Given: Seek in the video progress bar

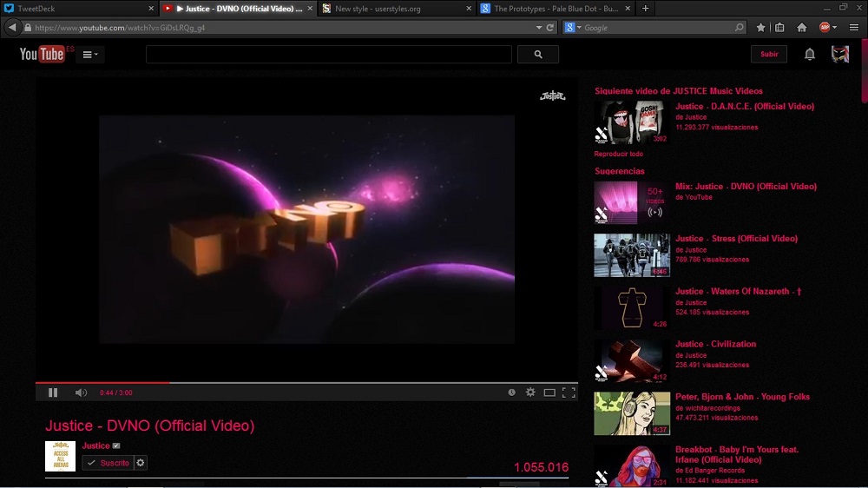Looking at the screenshot, I should 306,382.
